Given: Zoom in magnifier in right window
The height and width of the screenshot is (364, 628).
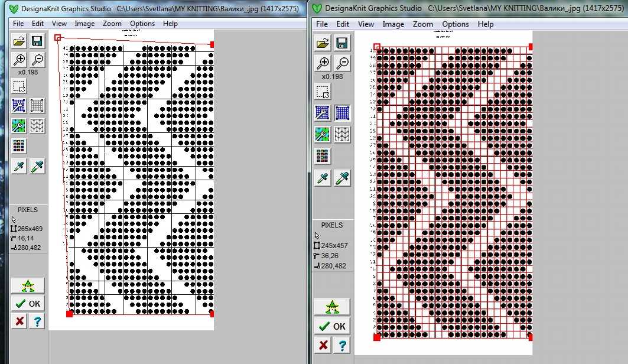Looking at the screenshot, I should tap(323, 63).
